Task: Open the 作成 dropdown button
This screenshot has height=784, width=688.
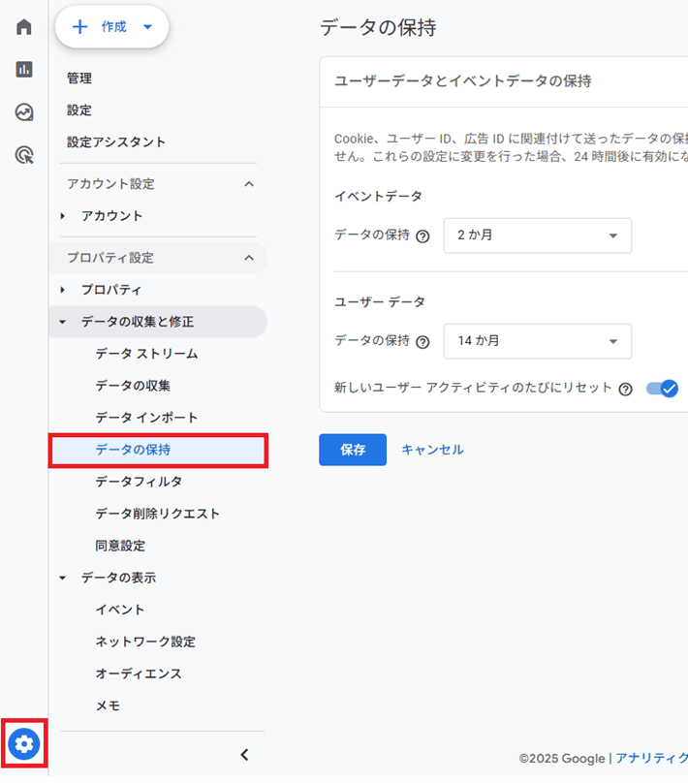Action: pos(111,27)
